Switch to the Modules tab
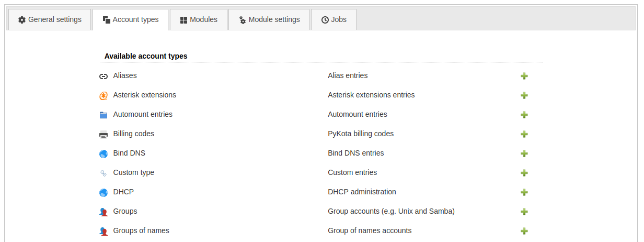 pos(199,20)
